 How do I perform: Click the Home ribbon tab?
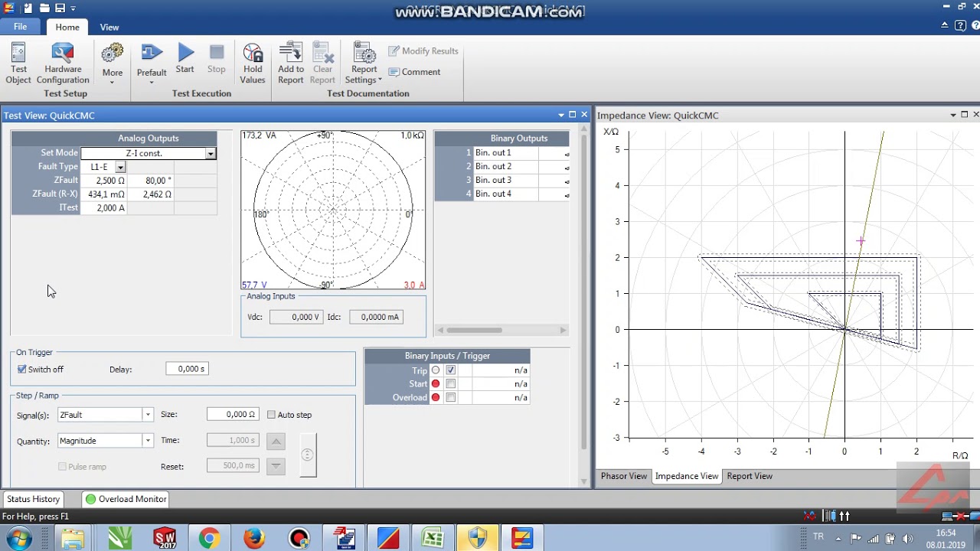(67, 28)
